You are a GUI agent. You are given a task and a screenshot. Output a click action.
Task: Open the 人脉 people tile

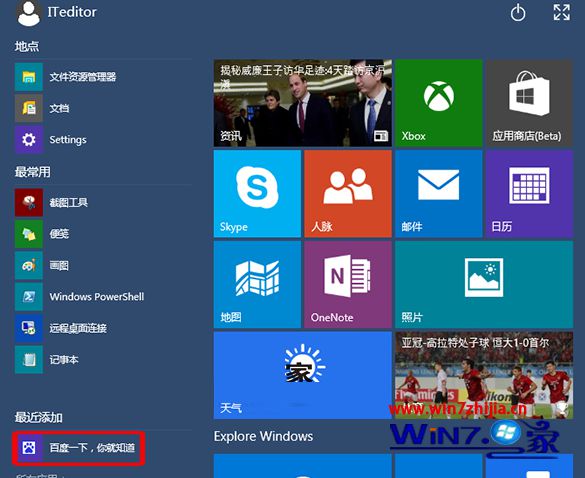348,194
